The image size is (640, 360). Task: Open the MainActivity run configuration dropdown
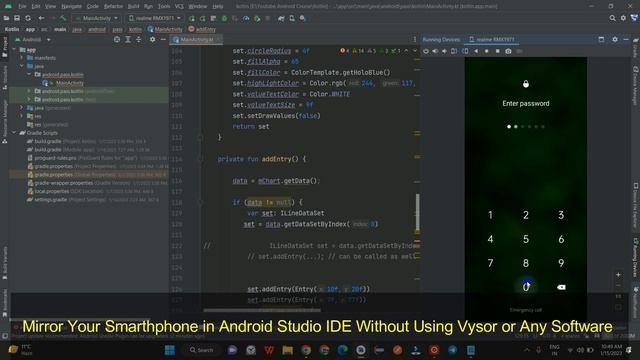(96, 18)
